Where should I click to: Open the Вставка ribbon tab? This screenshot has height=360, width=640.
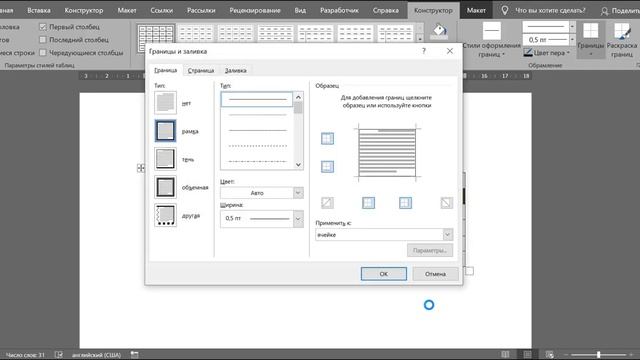coord(39,10)
